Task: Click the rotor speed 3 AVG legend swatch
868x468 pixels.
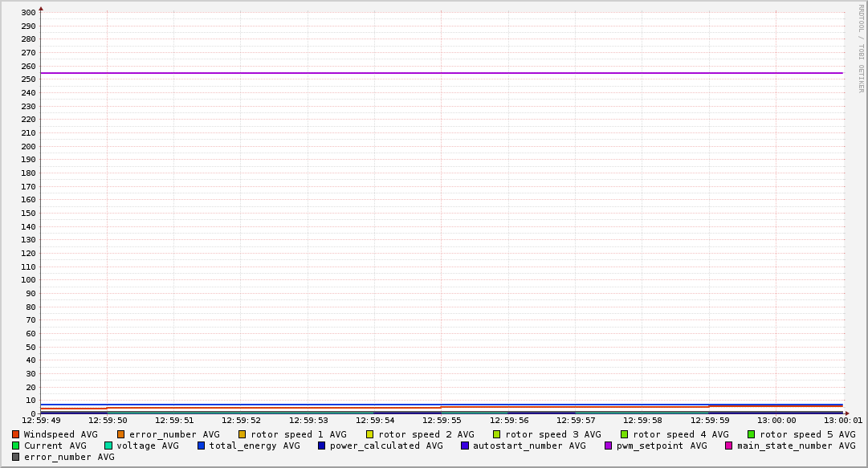Action: click(497, 434)
